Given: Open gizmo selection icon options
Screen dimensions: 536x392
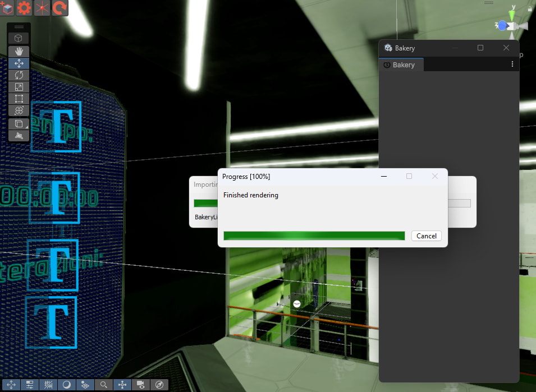Looking at the screenshot, I should coord(19,38).
